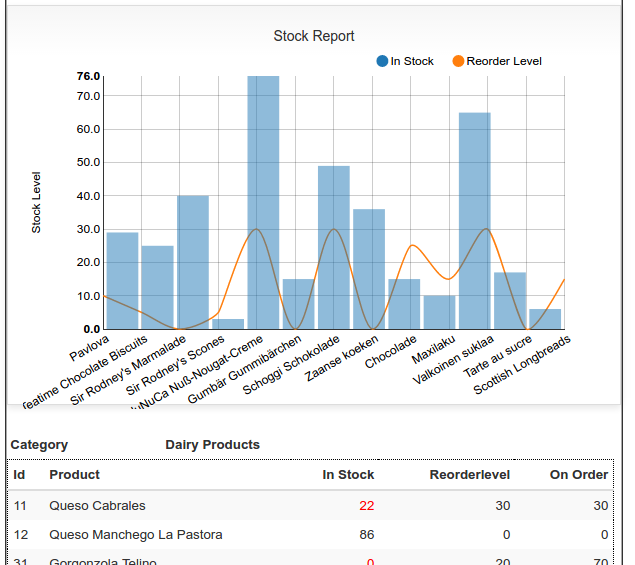Select the Schoggi Schokolade bar
This screenshot has width=635, height=565.
pyautogui.click(x=333, y=247)
